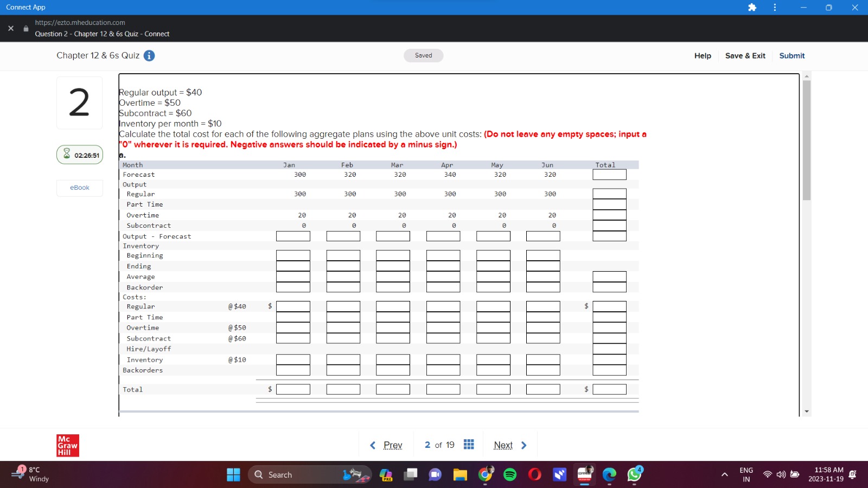Screen dimensions: 868x488
Task: Go to previous question with Prev
Action: tap(386, 445)
